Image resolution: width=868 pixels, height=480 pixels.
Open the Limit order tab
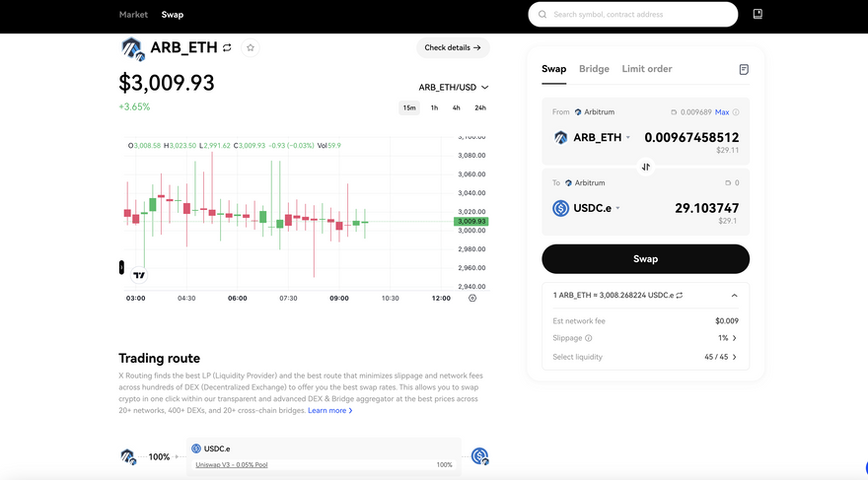coord(647,69)
